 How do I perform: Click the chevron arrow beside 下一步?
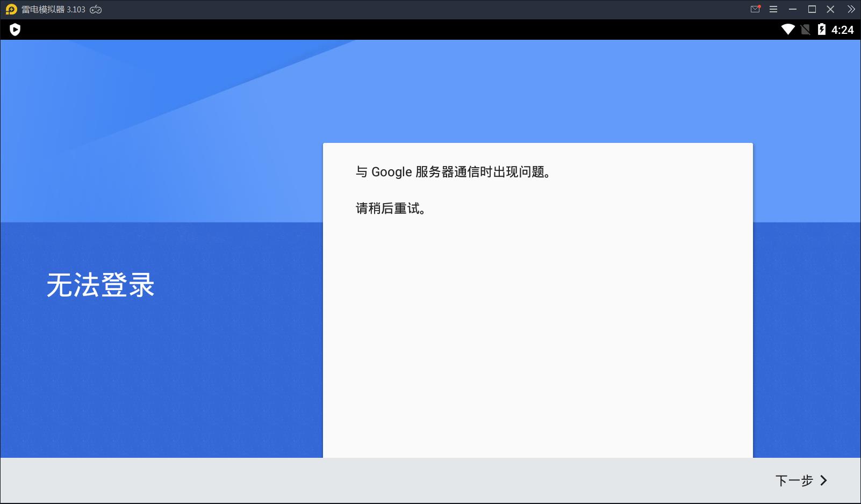point(823,480)
